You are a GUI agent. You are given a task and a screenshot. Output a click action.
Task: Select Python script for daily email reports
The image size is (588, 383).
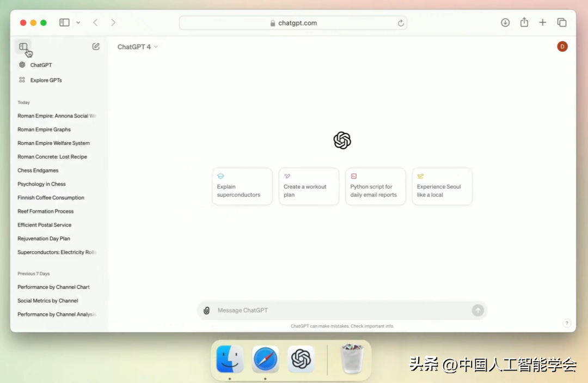pos(375,186)
